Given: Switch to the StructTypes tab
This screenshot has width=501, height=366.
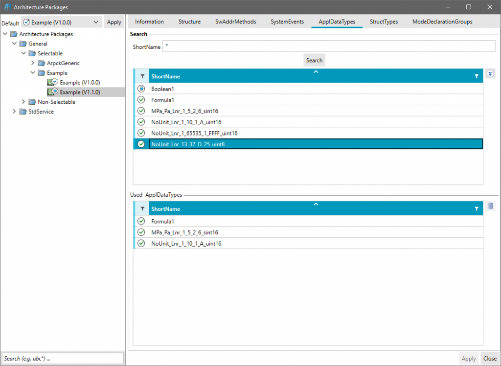Looking at the screenshot, I should coord(384,22).
